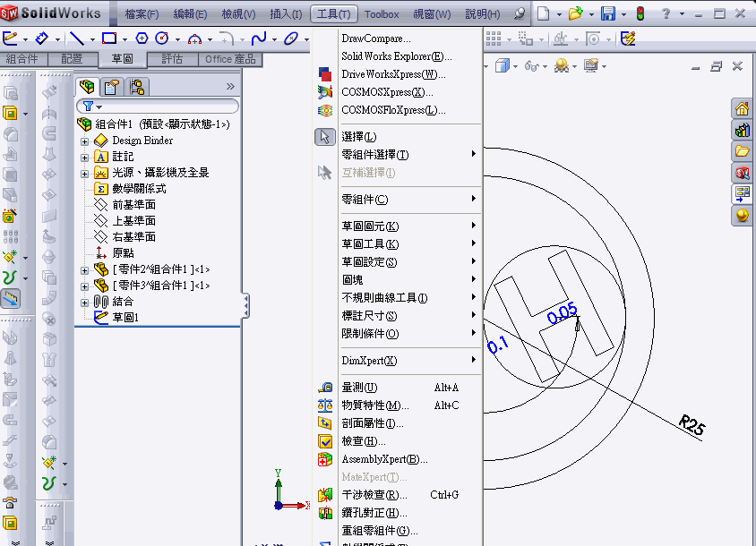
Task: Open the 說明(H) menu
Action: [482, 14]
